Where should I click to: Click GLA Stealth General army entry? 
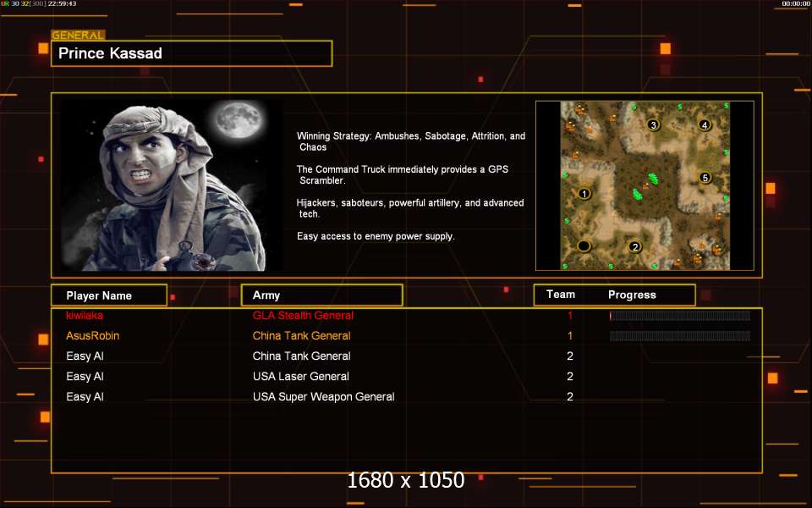click(303, 315)
